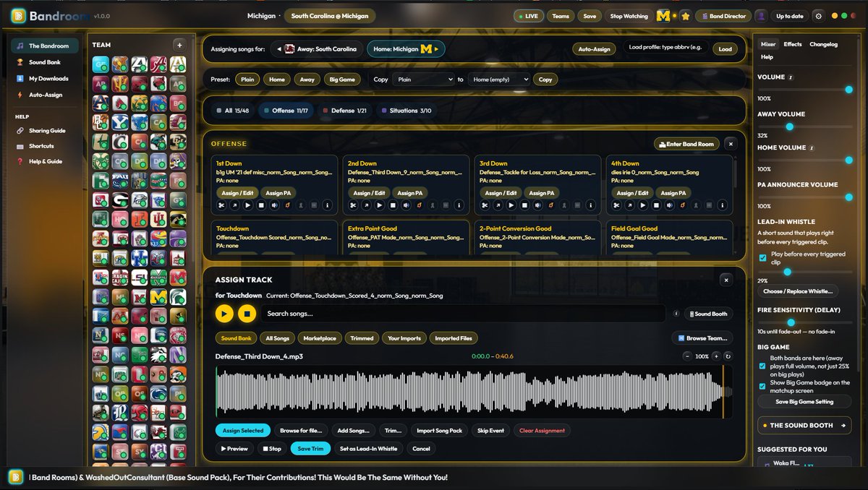Click the yellow stop button in Assign Track
This screenshot has width=868, height=490.
click(247, 314)
